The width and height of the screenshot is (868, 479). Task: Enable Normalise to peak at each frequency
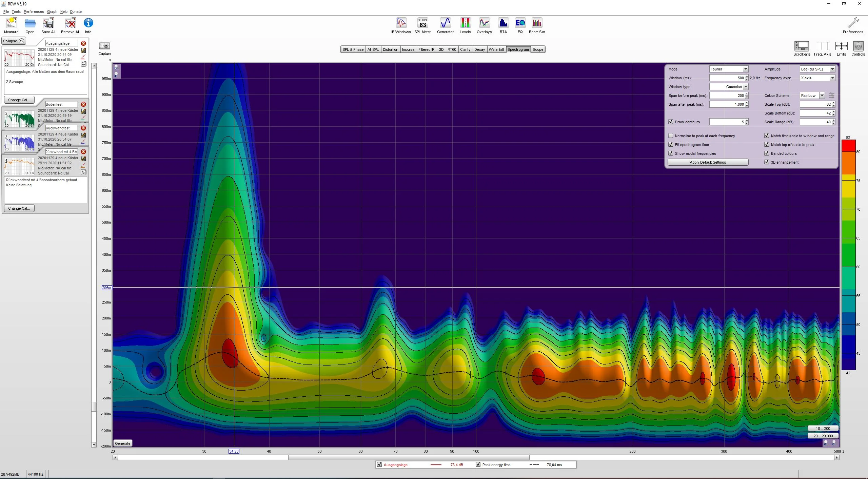pyautogui.click(x=671, y=136)
